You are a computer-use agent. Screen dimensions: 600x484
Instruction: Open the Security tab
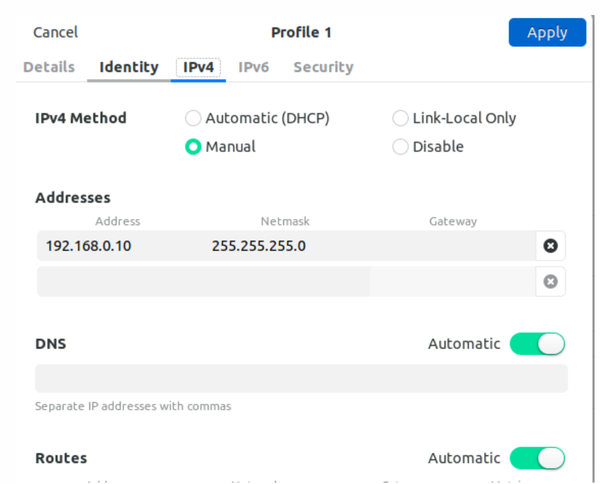[323, 67]
